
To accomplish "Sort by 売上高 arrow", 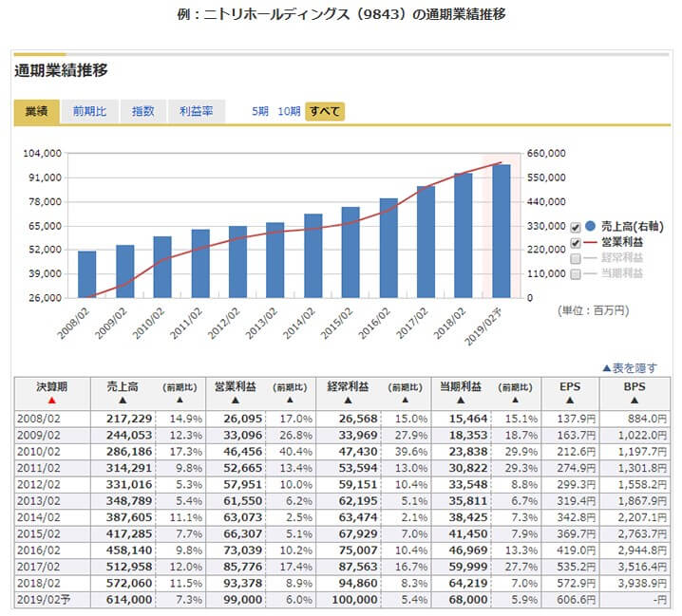I will [x=123, y=401].
